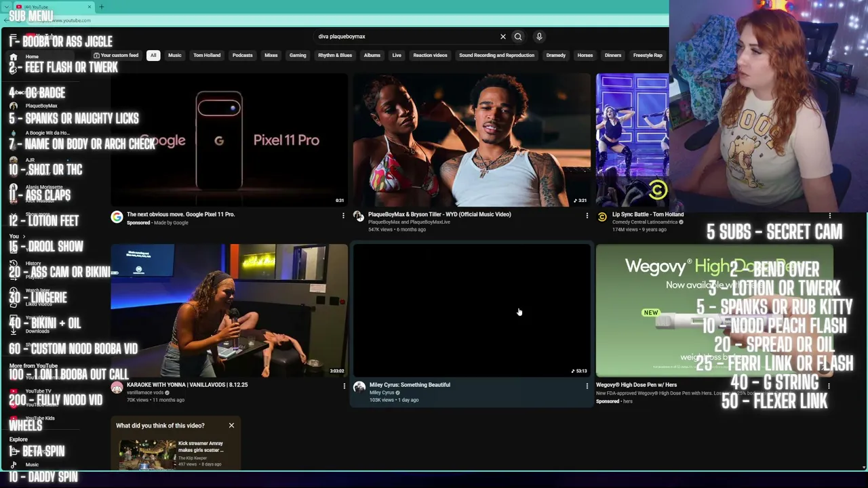The width and height of the screenshot is (868, 488).
Task: Play the Karaoke with Yonna thumbnail
Action: click(x=229, y=310)
